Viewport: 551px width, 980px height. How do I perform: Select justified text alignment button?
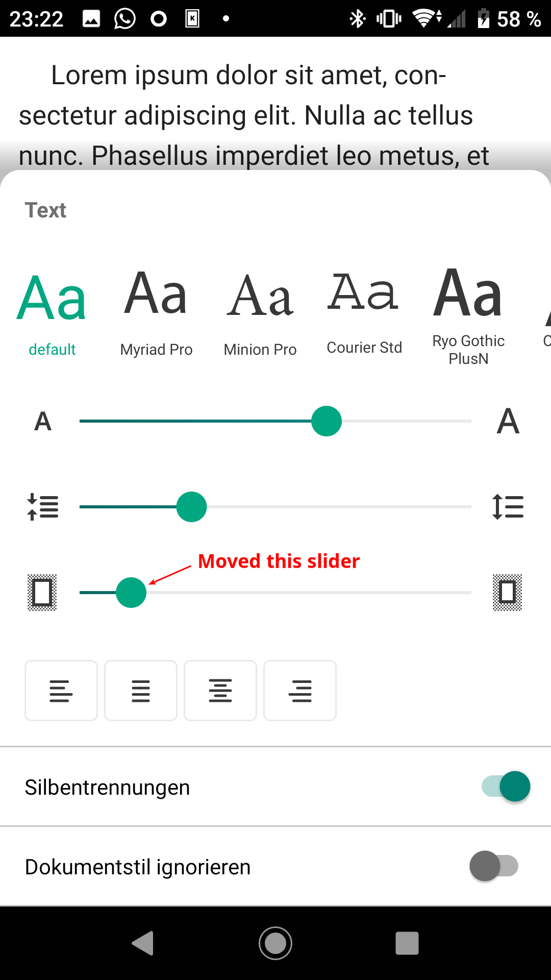[141, 691]
